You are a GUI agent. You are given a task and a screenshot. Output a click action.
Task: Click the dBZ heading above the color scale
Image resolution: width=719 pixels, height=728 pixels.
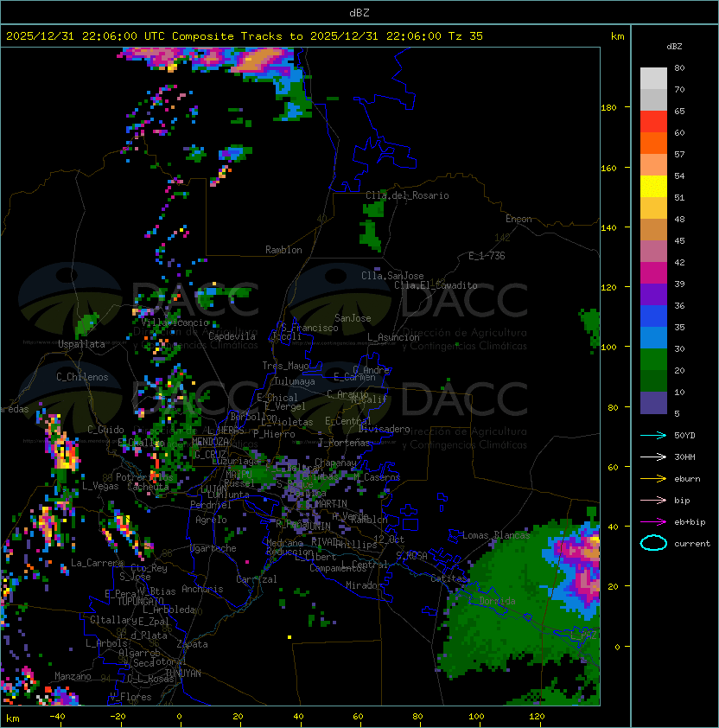674,47
